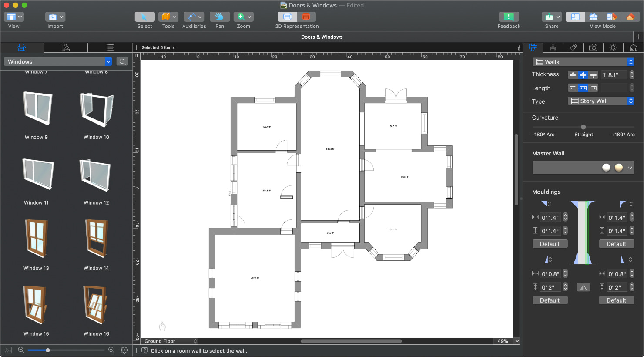The width and height of the screenshot is (644, 357).
Task: Open the Windows library category dropdown
Action: (57, 61)
